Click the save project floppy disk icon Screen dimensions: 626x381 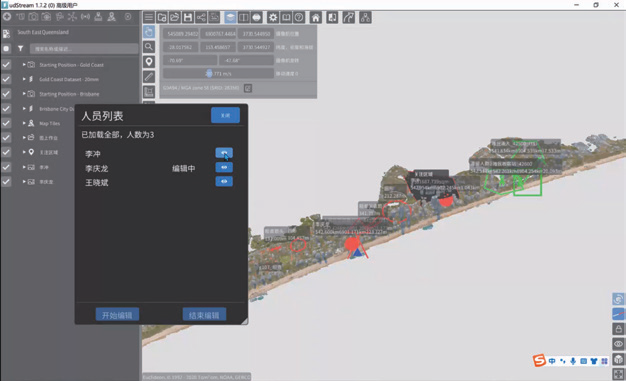(188, 18)
